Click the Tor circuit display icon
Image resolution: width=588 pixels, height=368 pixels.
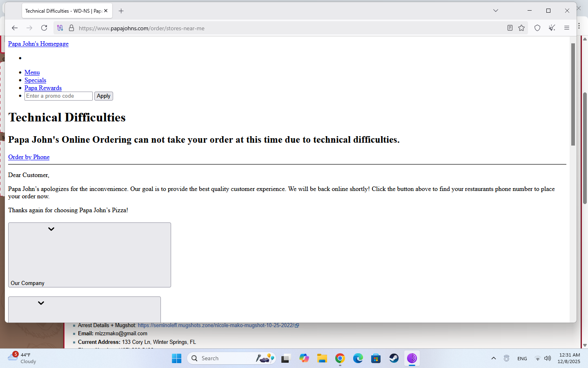(x=60, y=28)
